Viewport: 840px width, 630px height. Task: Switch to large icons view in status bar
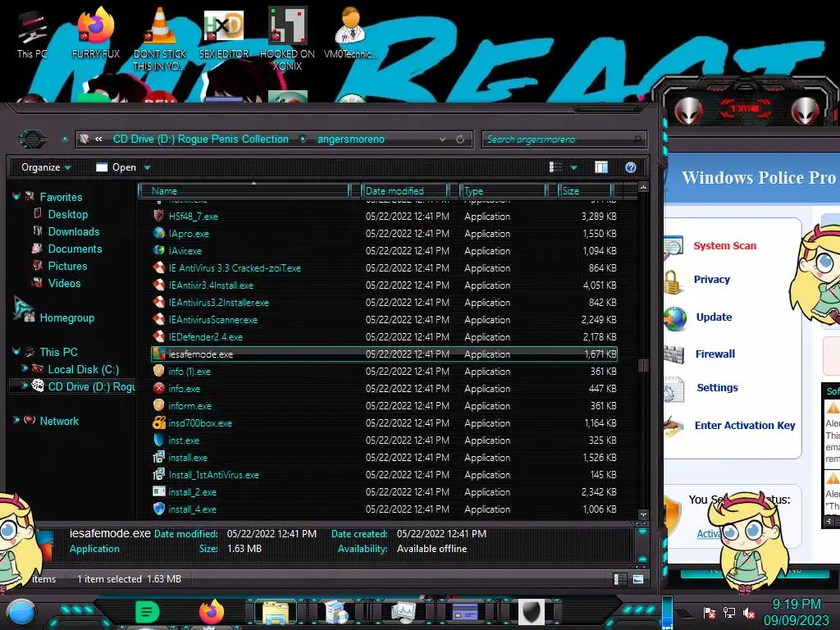click(x=638, y=579)
